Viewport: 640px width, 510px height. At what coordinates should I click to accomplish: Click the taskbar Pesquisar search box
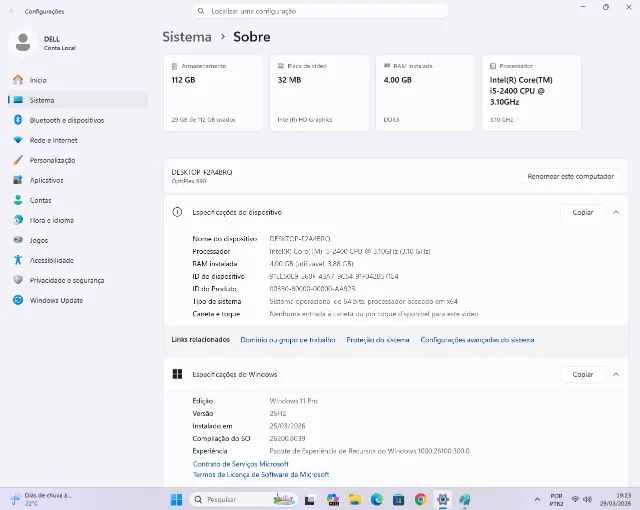pos(243,499)
